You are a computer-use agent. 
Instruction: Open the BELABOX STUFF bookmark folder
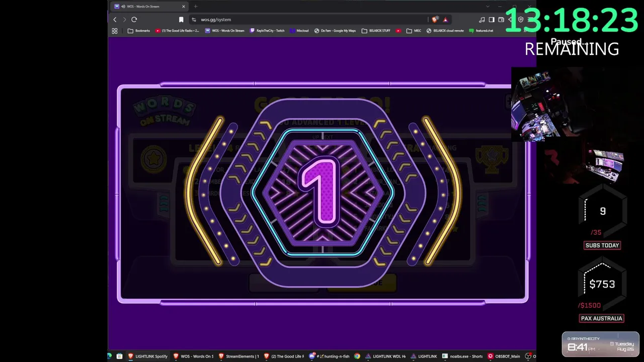376,31
